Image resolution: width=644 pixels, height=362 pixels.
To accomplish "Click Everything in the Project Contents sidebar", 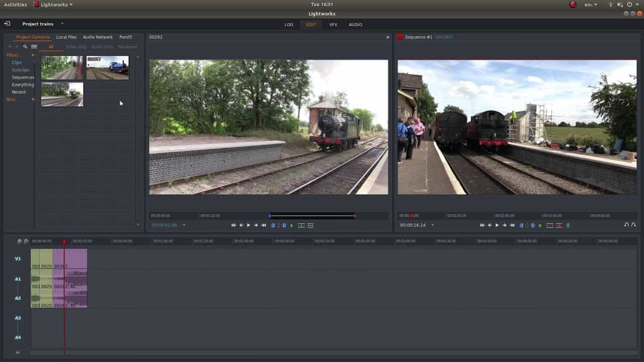I will tap(23, 84).
